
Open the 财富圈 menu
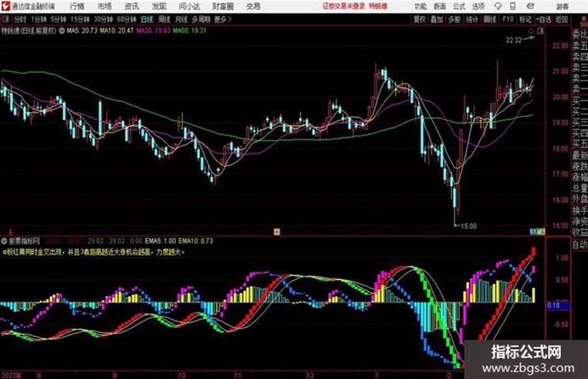pos(223,6)
